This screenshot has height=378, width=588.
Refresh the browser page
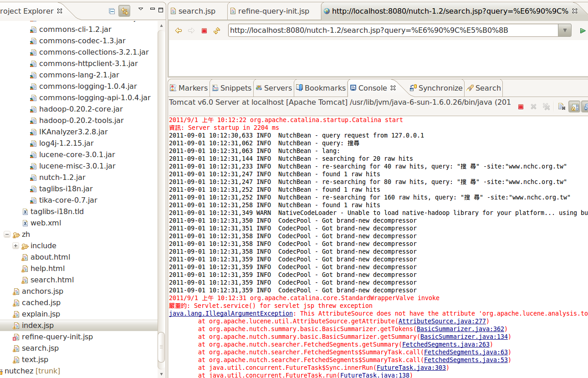[x=217, y=31]
